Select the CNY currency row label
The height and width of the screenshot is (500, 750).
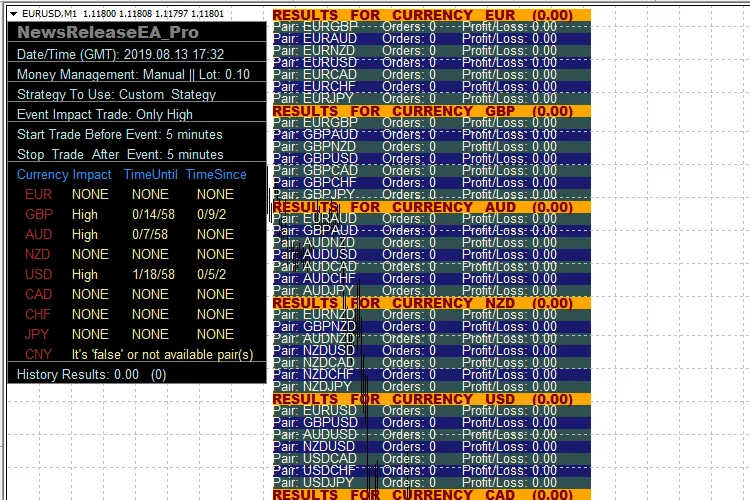39,354
